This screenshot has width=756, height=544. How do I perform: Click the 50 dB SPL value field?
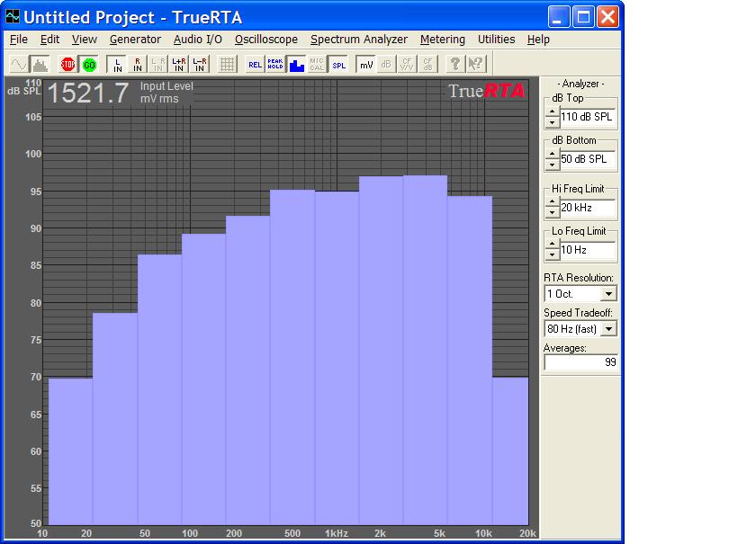(x=587, y=159)
